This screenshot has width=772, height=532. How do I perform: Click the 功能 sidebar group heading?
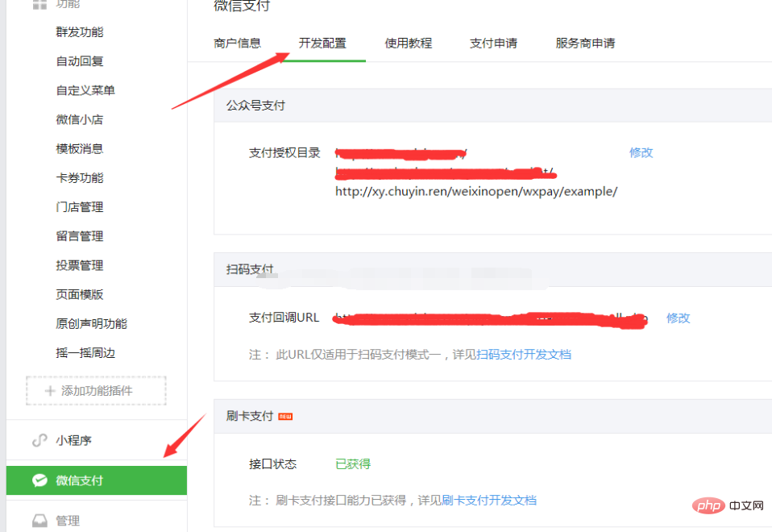(x=68, y=4)
